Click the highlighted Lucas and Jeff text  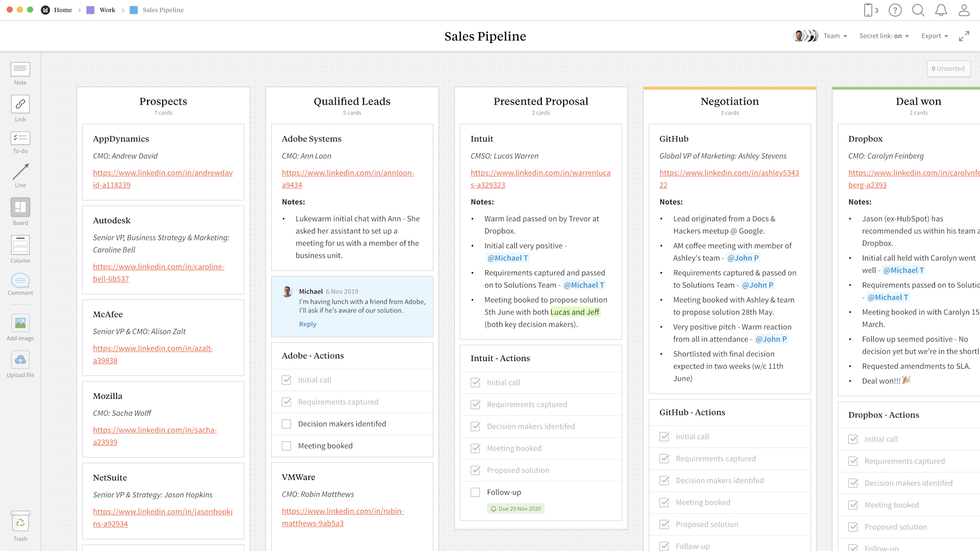(x=575, y=312)
